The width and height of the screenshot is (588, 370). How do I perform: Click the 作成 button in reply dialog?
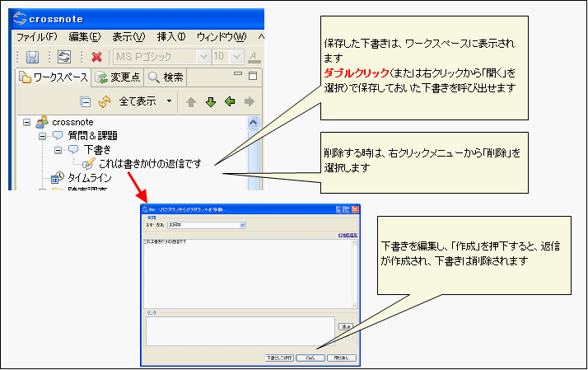pos(310,358)
